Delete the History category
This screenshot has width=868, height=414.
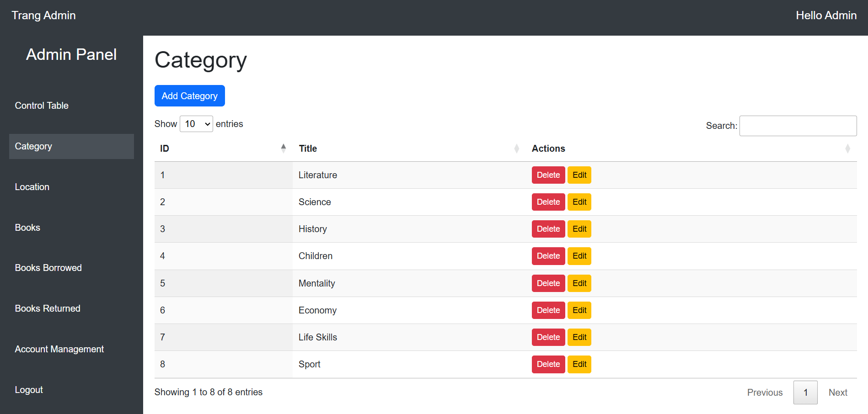coord(548,229)
